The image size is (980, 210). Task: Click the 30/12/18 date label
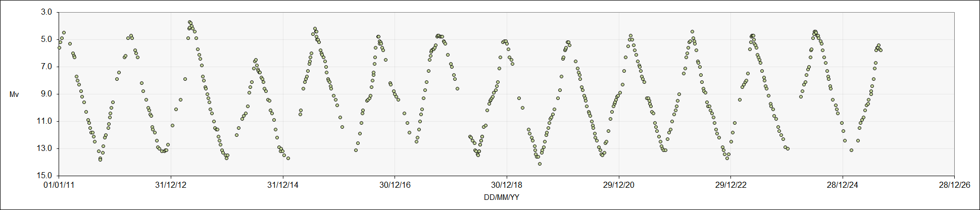(507, 185)
